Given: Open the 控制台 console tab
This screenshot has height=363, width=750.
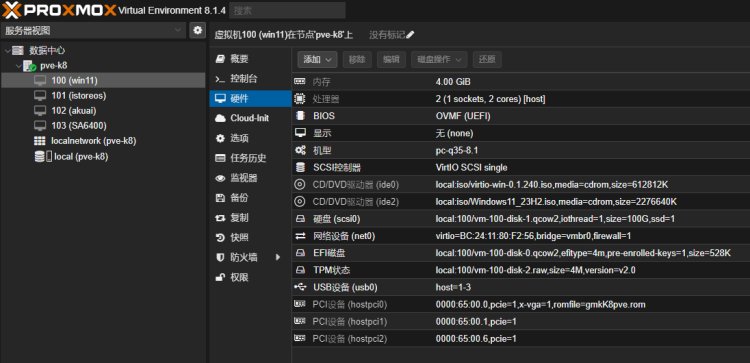Looking at the screenshot, I should (251, 78).
